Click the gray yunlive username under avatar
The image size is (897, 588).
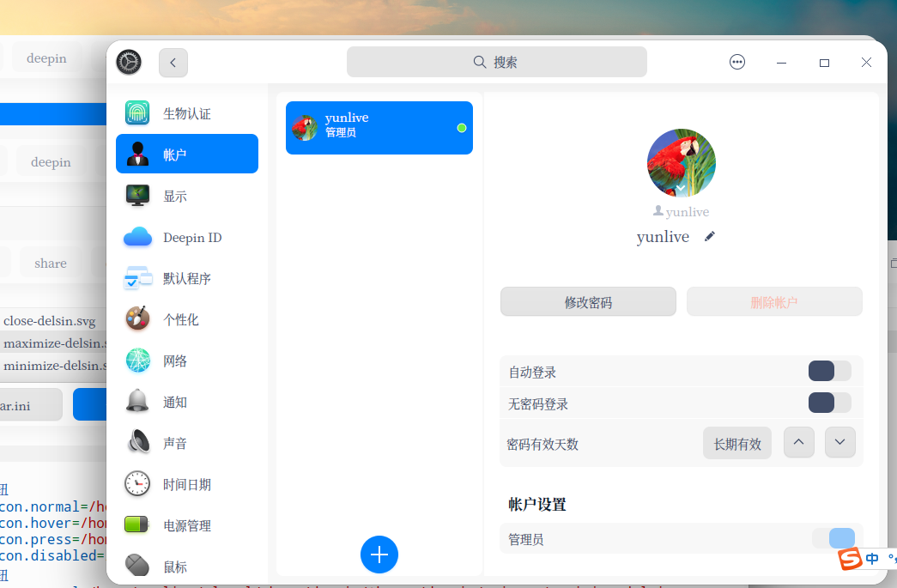[687, 212]
